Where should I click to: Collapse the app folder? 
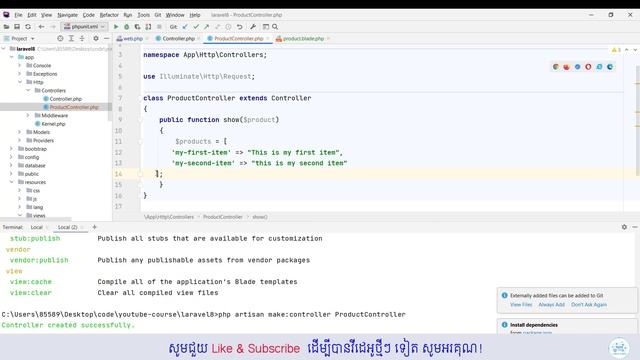pos(11,57)
